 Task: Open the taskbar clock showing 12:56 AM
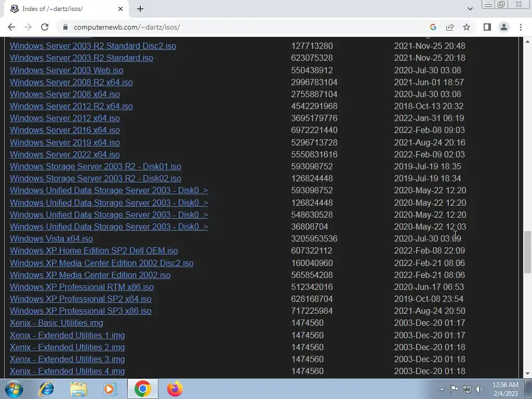506,389
